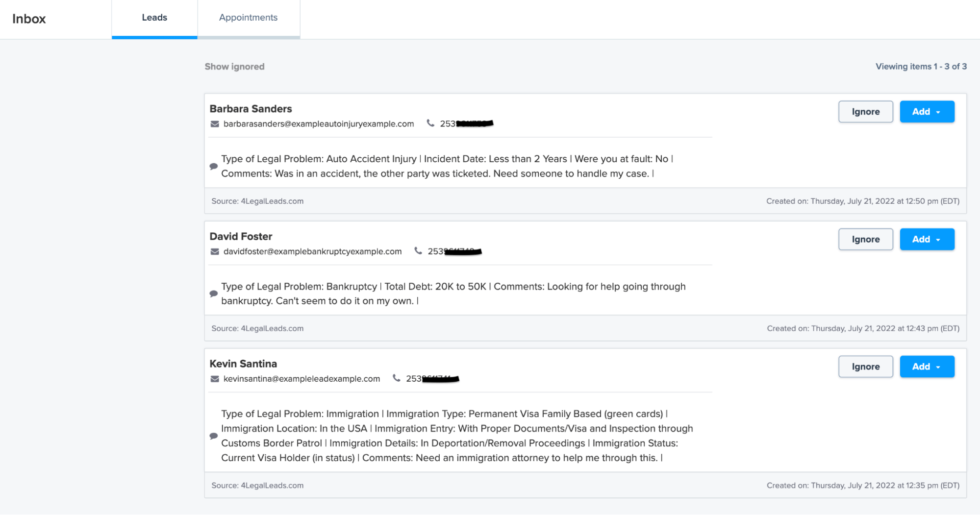The width and height of the screenshot is (980, 515).
Task: Ignore the Kevin Santina lead
Action: pyautogui.click(x=865, y=367)
